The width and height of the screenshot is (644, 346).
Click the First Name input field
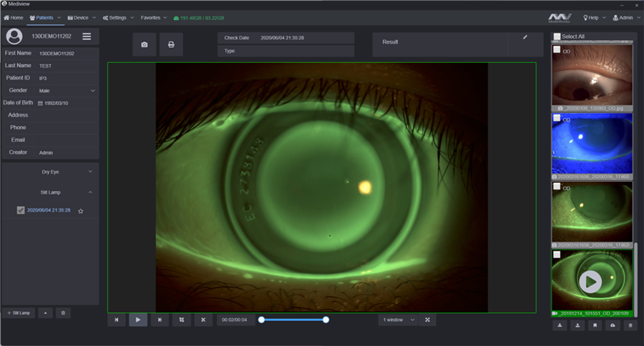(67, 54)
